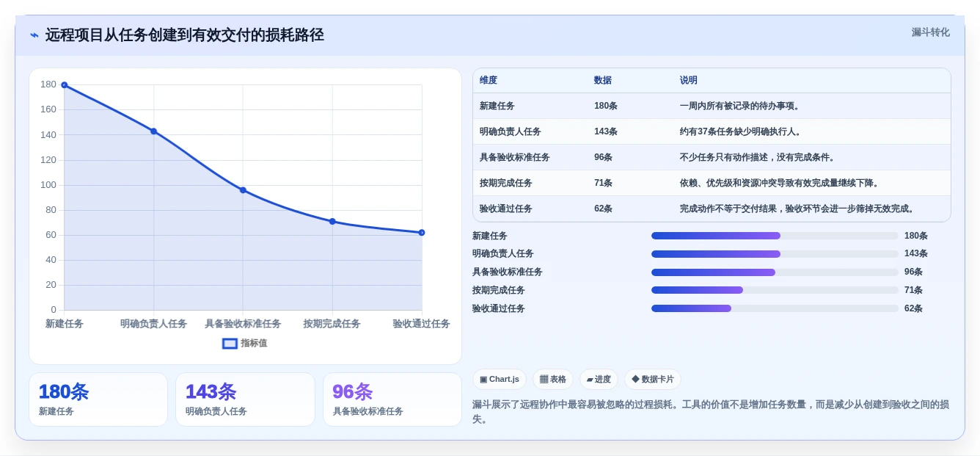Viewport: 980px width, 456px height.
Task: Click description 一周内所有被记录的待办事项。
Action: 742,106
